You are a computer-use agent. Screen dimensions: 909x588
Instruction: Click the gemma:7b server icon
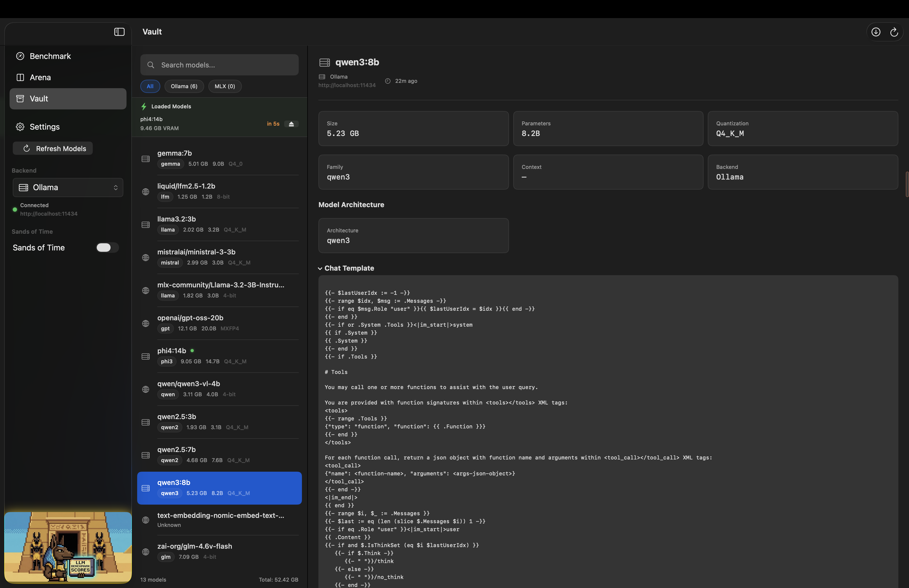click(145, 159)
